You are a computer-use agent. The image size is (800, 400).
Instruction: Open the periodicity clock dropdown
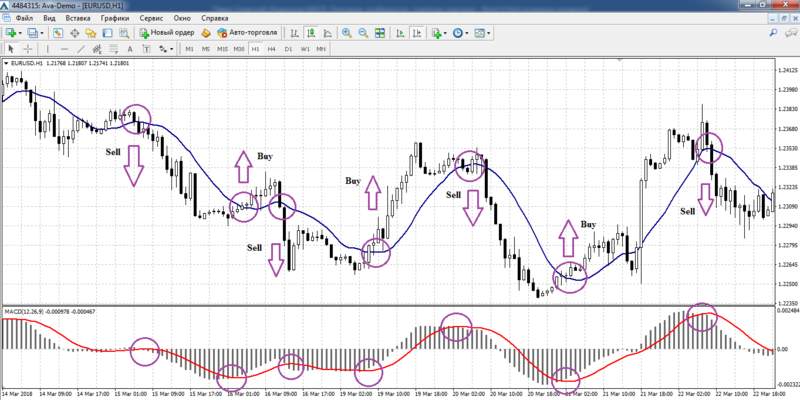tap(463, 33)
